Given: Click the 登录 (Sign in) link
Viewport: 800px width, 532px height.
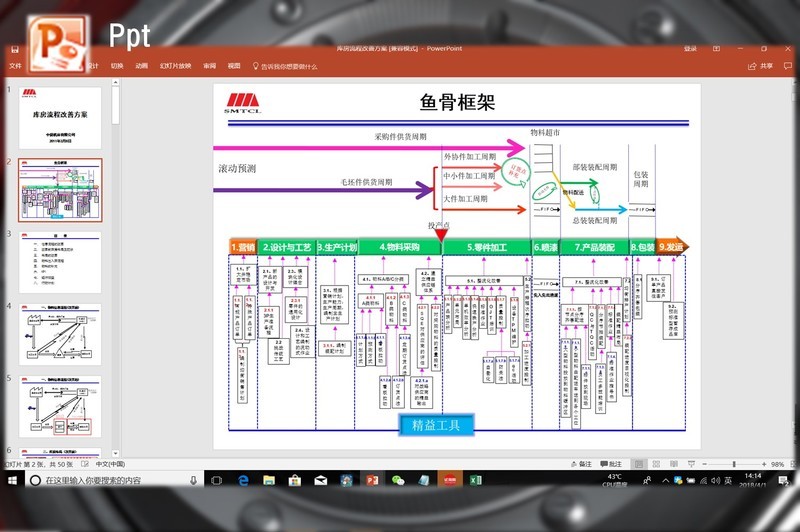Looking at the screenshot, I should 690,48.
